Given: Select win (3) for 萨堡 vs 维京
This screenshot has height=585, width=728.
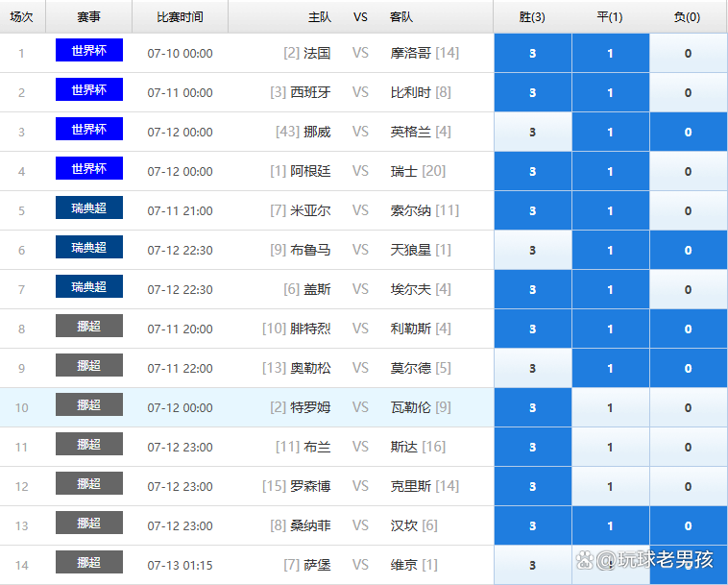Looking at the screenshot, I should (532, 565).
